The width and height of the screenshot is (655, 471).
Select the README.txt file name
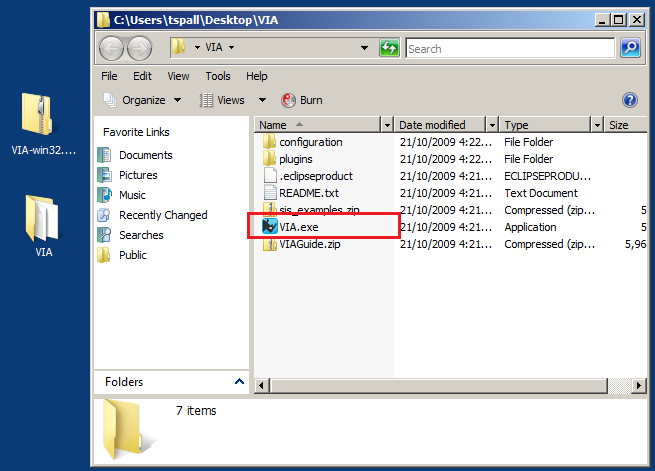(x=309, y=193)
